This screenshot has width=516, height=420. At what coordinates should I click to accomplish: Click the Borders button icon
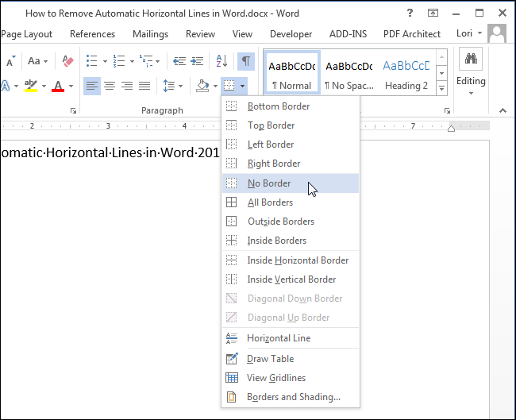tap(229, 86)
